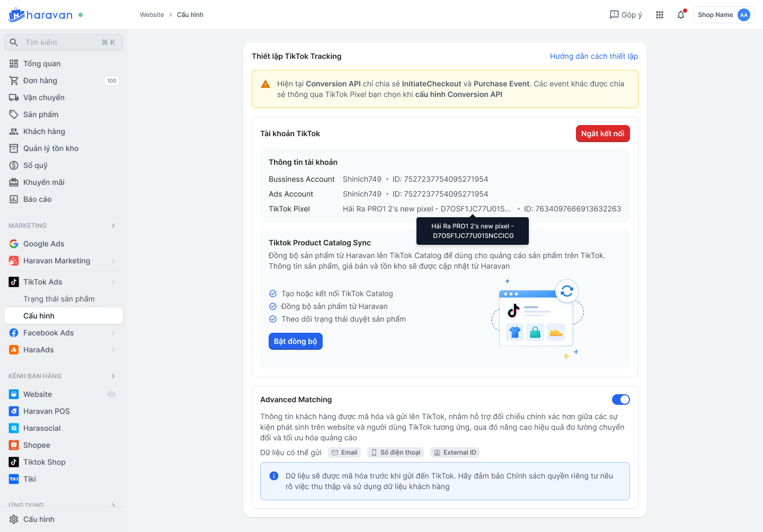
Task: Click Bussiness Account Shinich749 text
Action: coord(362,179)
